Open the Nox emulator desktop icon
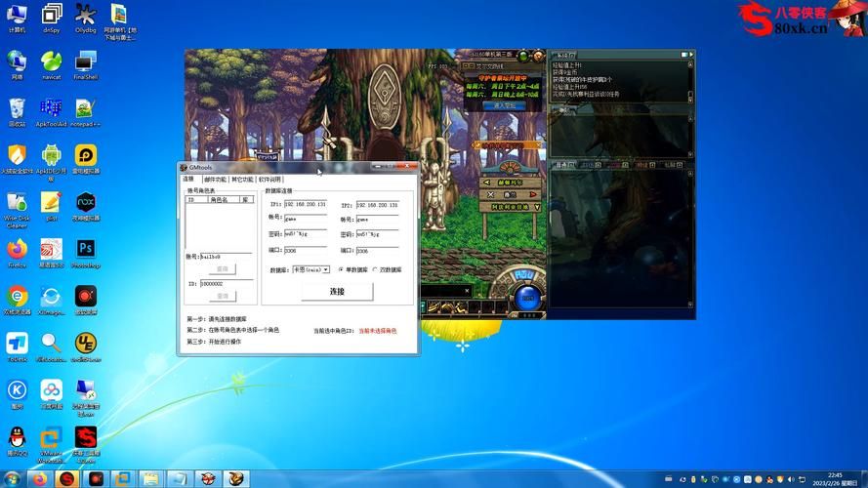 point(85,206)
